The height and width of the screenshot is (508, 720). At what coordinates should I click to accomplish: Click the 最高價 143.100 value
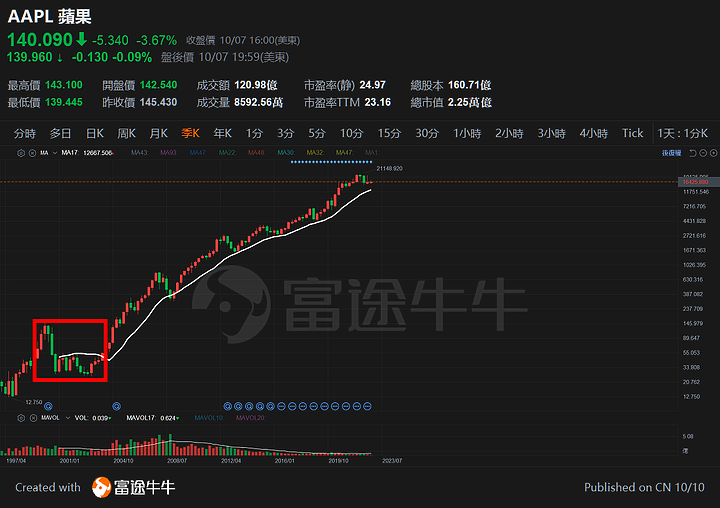pyautogui.click(x=64, y=85)
